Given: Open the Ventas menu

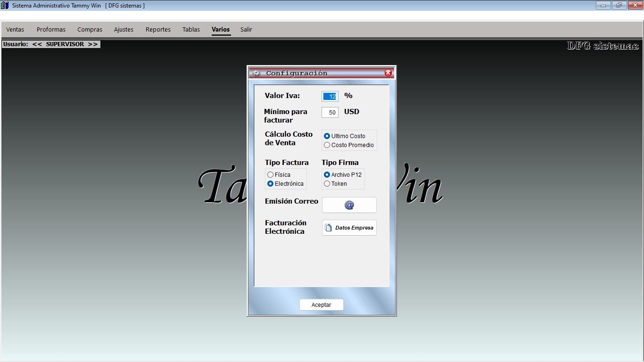Looking at the screenshot, I should point(15,29).
